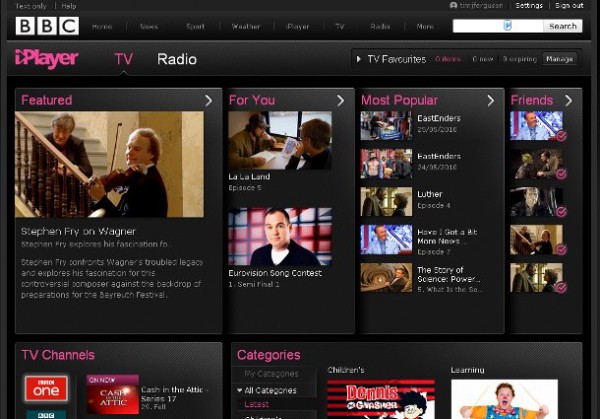Open Radio in BBC navigation bar
The width and height of the screenshot is (600, 419).
click(x=380, y=26)
